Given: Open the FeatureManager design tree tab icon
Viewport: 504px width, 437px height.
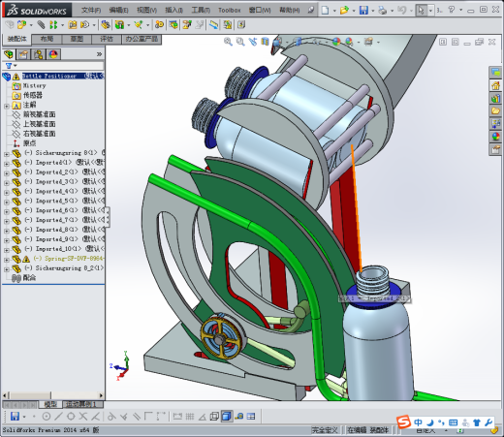Looking at the screenshot, I should 9,54.
